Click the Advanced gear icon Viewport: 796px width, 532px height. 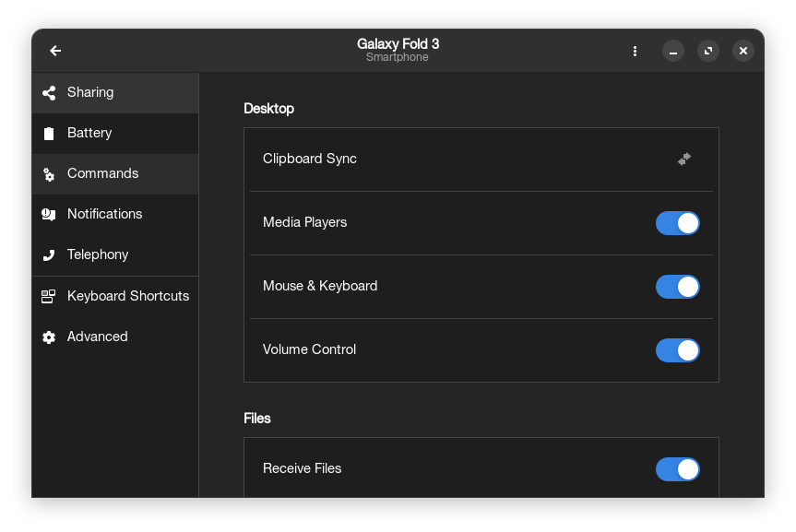click(49, 337)
